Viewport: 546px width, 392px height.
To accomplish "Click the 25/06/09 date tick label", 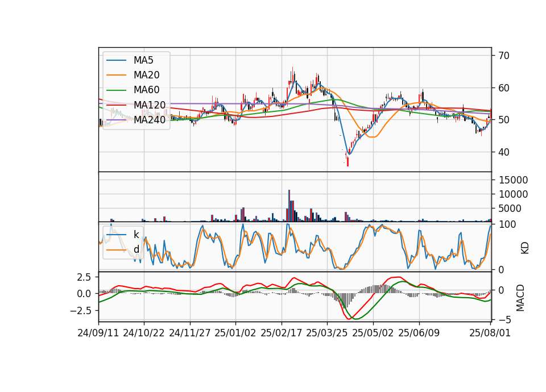I will pyautogui.click(x=419, y=333).
